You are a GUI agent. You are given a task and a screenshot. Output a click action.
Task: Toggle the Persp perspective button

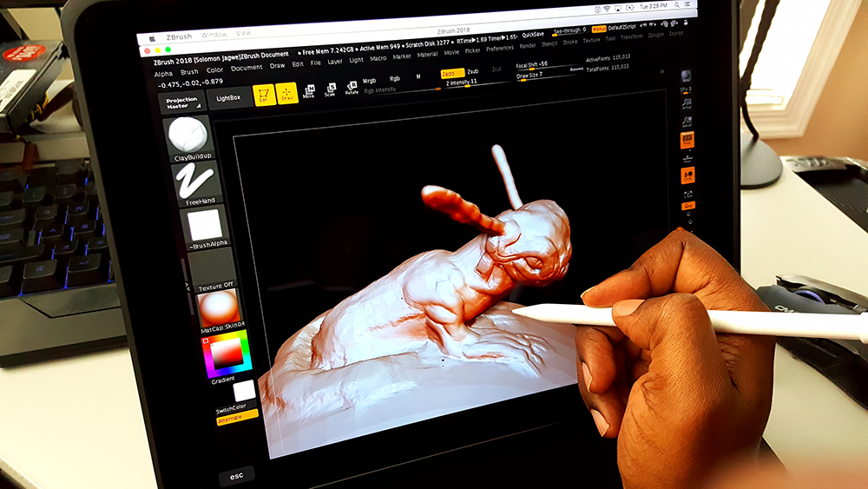click(x=687, y=140)
